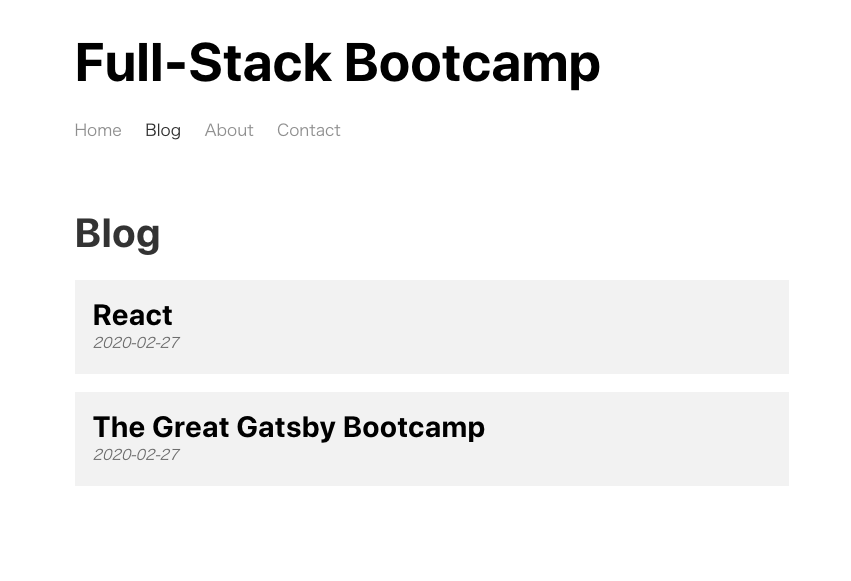The height and width of the screenshot is (581, 851).
Task: Click blank area below the Gatsby post card
Action: (432, 532)
